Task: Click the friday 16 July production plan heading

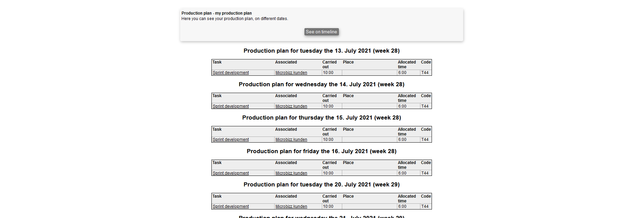Action: pos(321,151)
